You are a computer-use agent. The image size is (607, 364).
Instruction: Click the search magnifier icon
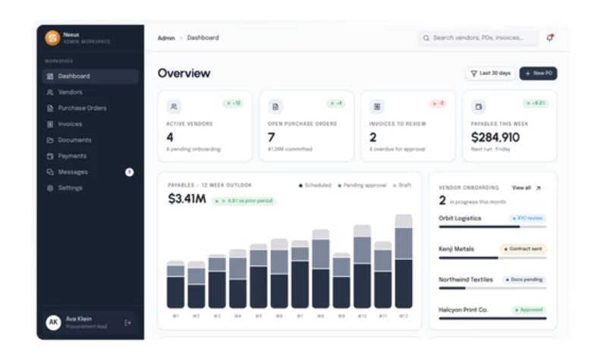tap(426, 38)
